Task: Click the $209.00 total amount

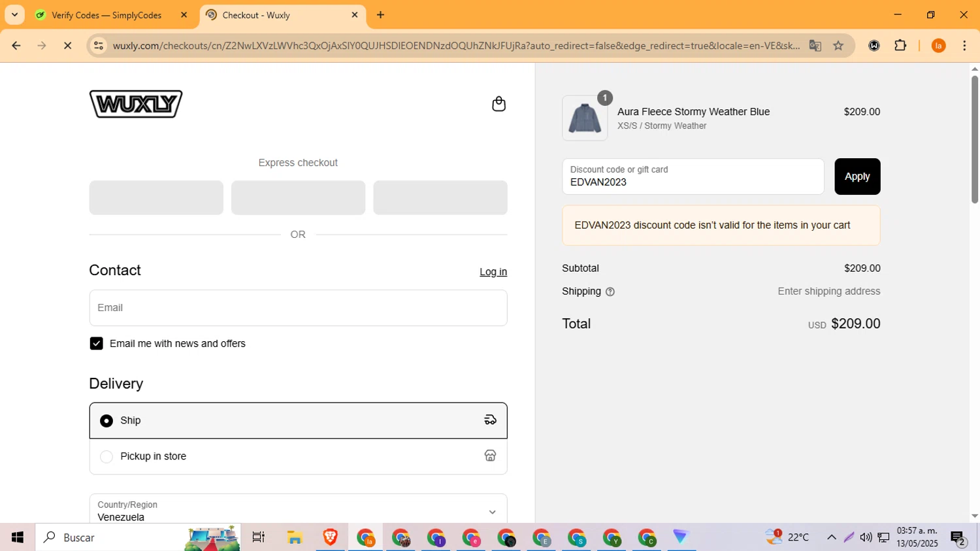Action: tap(855, 324)
